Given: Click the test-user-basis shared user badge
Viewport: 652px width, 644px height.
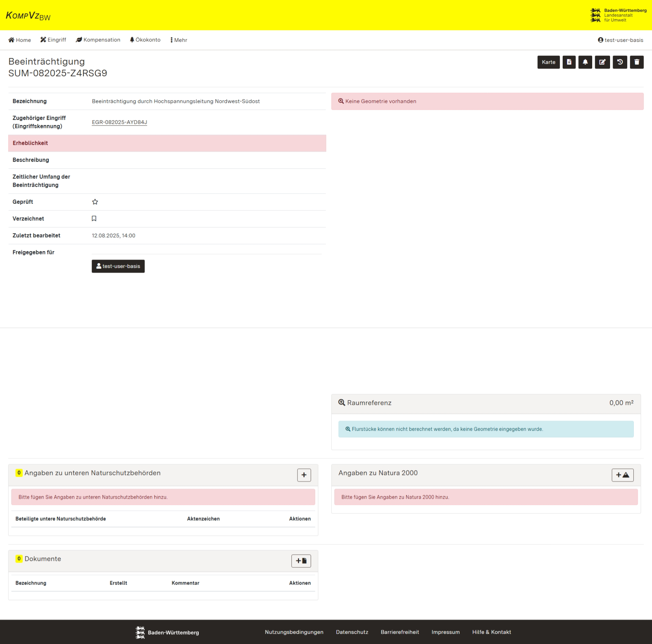Looking at the screenshot, I should click(x=118, y=266).
